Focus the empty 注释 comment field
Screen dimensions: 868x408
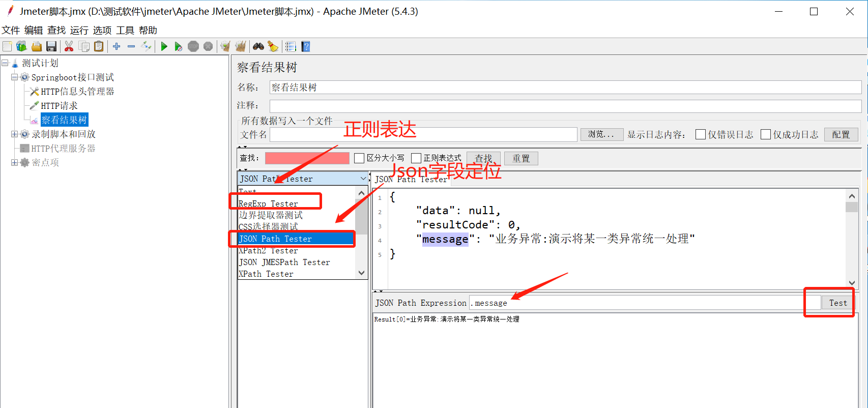tap(565, 106)
